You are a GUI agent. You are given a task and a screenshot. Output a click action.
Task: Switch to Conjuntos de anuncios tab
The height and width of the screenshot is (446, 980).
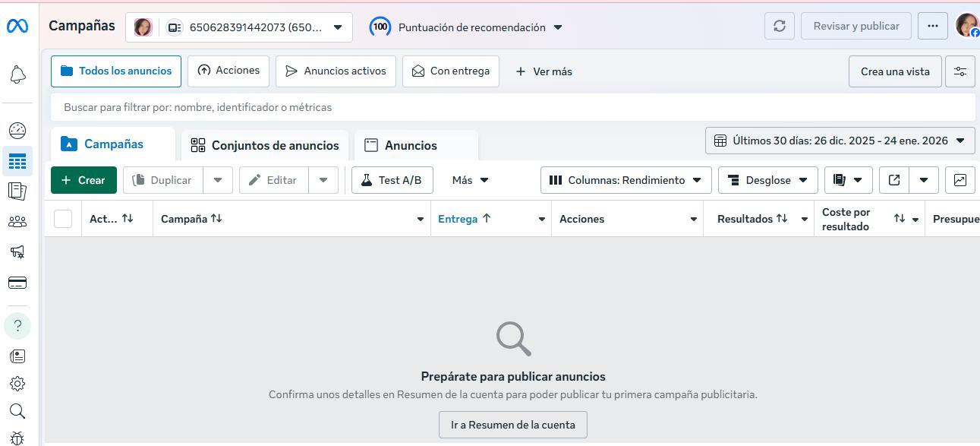[x=265, y=145]
